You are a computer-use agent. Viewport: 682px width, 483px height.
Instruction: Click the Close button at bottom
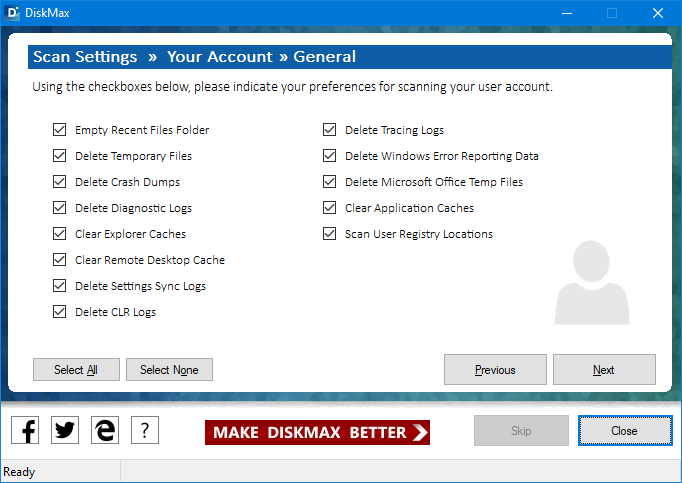click(x=625, y=430)
